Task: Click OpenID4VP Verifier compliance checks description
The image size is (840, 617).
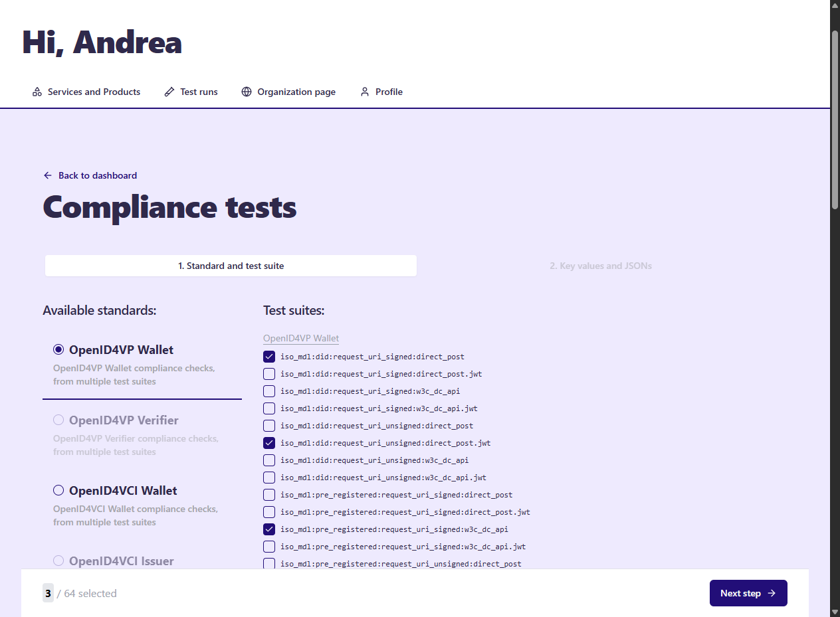Action: tap(136, 445)
